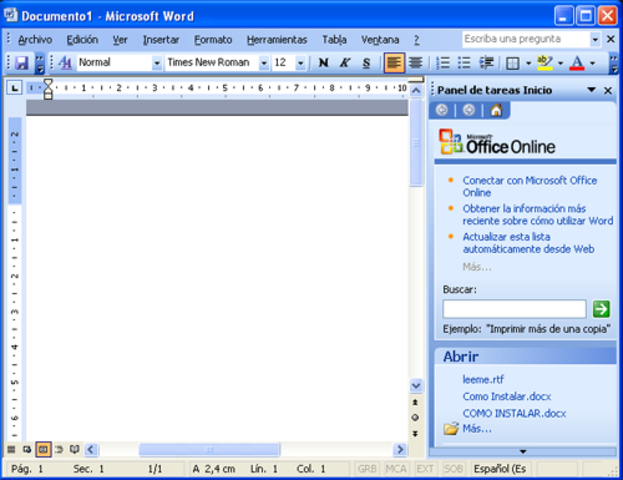
Task: Open the font size 12 dropdown
Action: click(301, 63)
